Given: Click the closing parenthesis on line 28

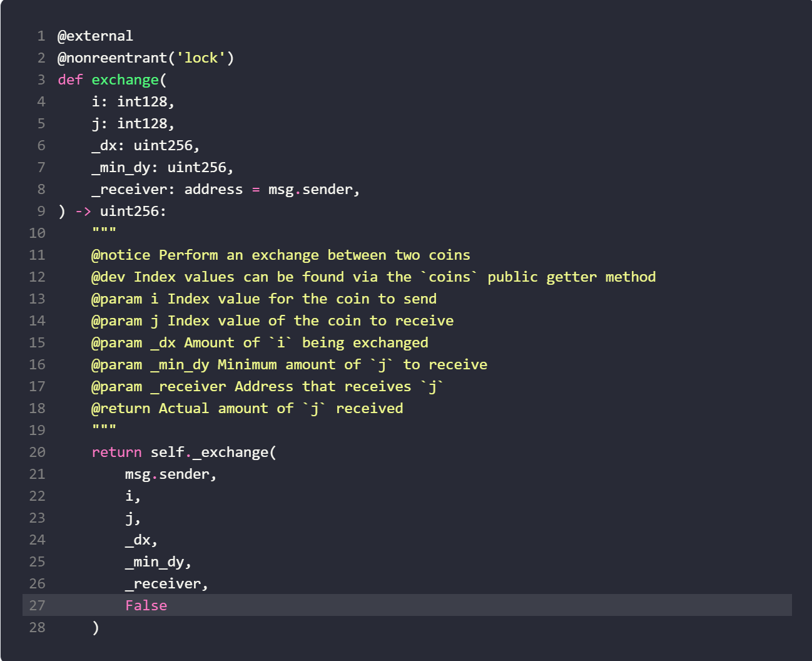Looking at the screenshot, I should (x=96, y=627).
